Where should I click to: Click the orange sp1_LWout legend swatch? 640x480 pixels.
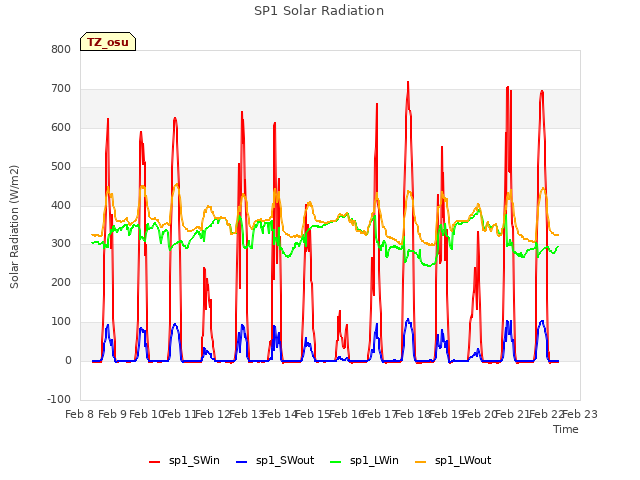[420, 462]
